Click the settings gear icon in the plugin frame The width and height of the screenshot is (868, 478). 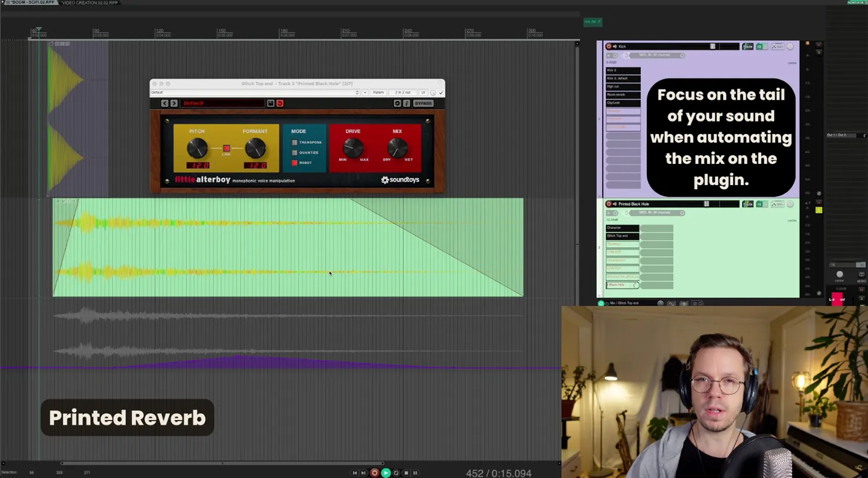398,103
